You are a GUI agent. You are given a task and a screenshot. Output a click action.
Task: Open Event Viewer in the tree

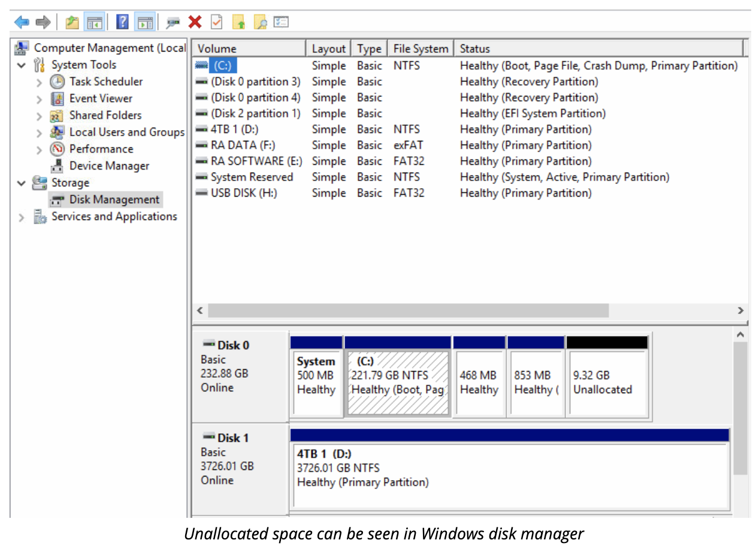tap(101, 99)
